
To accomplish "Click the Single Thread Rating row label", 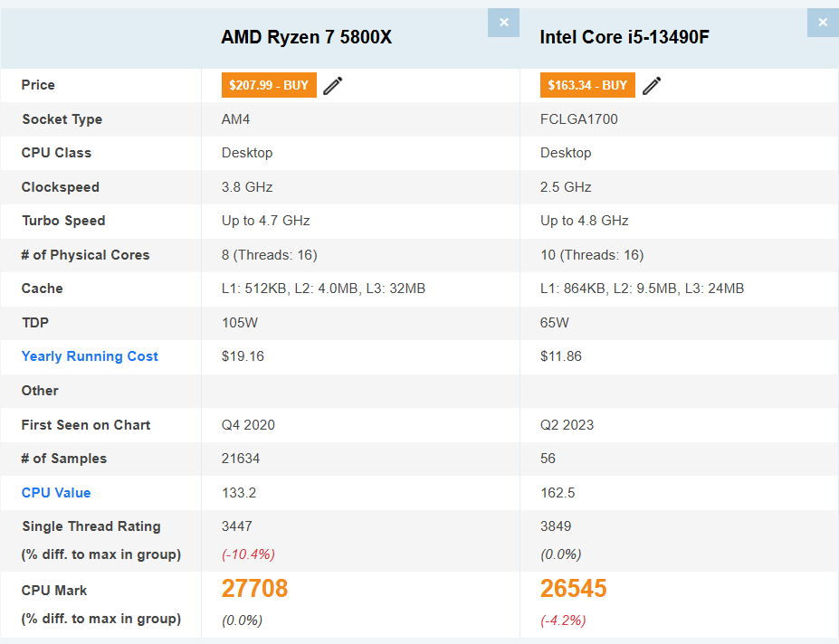I will tap(91, 526).
